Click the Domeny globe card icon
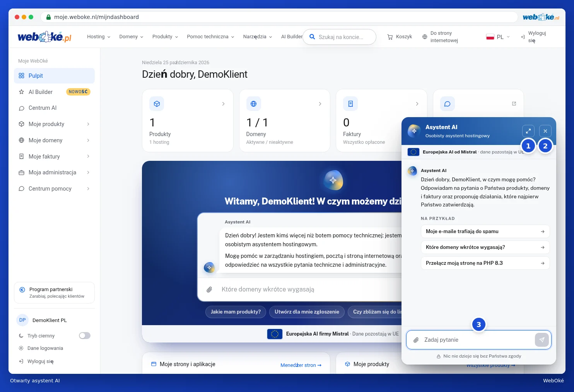 click(253, 104)
